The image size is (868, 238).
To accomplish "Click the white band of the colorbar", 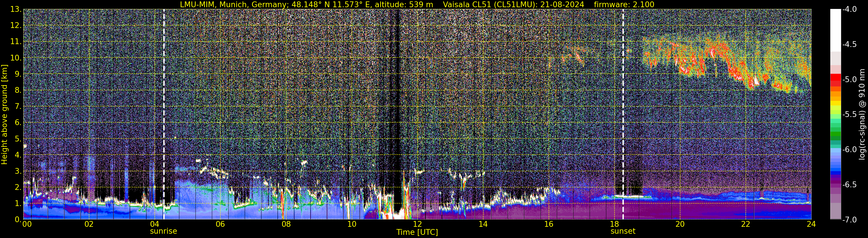I will pos(835,30).
